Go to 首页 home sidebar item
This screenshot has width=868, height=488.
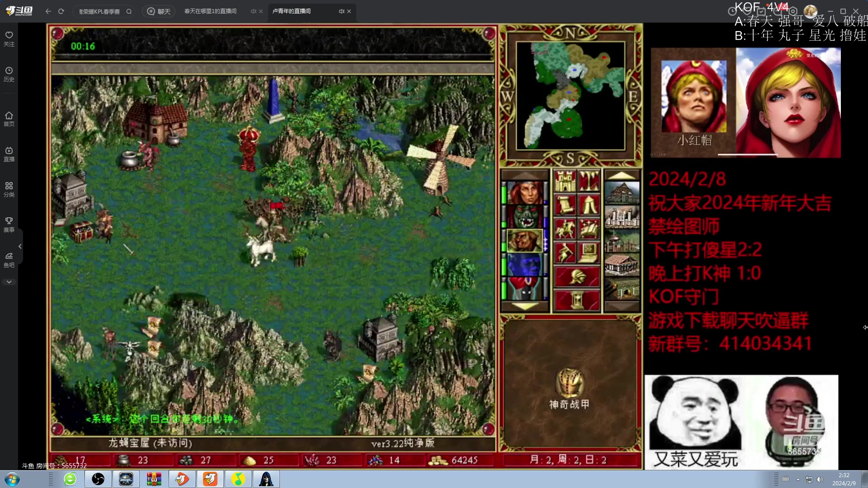9,119
